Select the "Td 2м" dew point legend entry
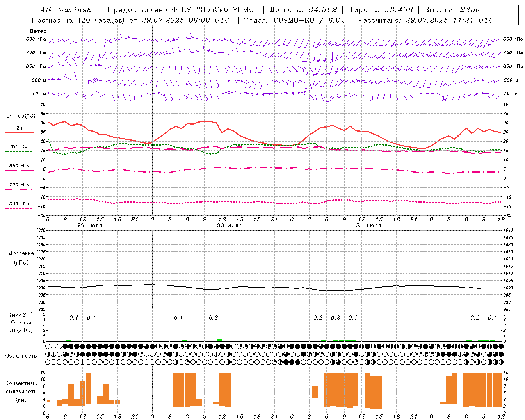Image resolution: width=525 pixels, height=420 pixels. coord(19,147)
